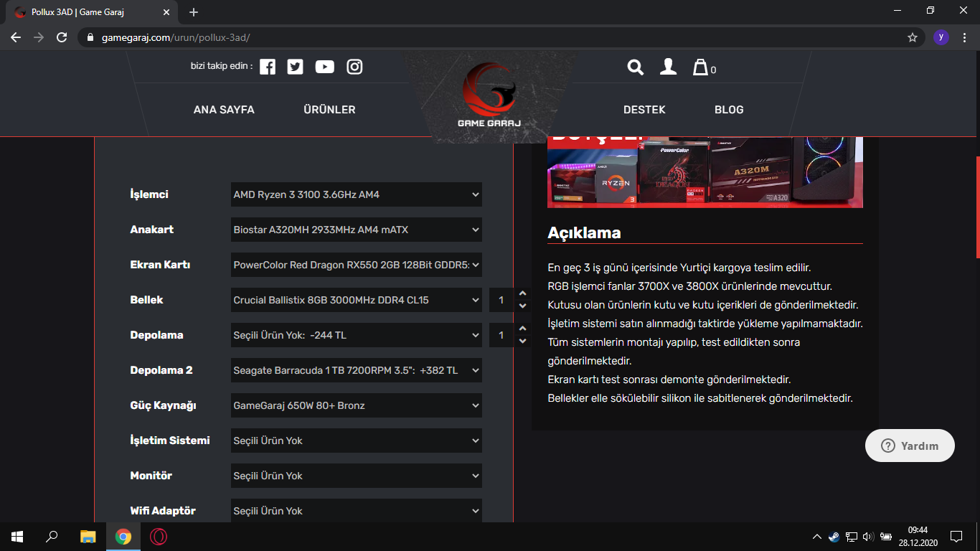This screenshot has height=551, width=980.
Task: Go back with browser back arrow
Action: (16, 37)
